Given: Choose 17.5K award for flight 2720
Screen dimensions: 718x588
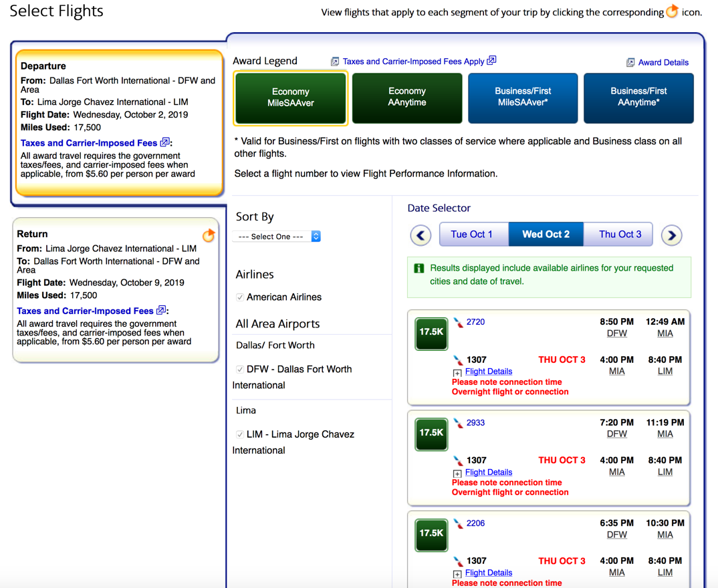Looking at the screenshot, I should point(431,333).
